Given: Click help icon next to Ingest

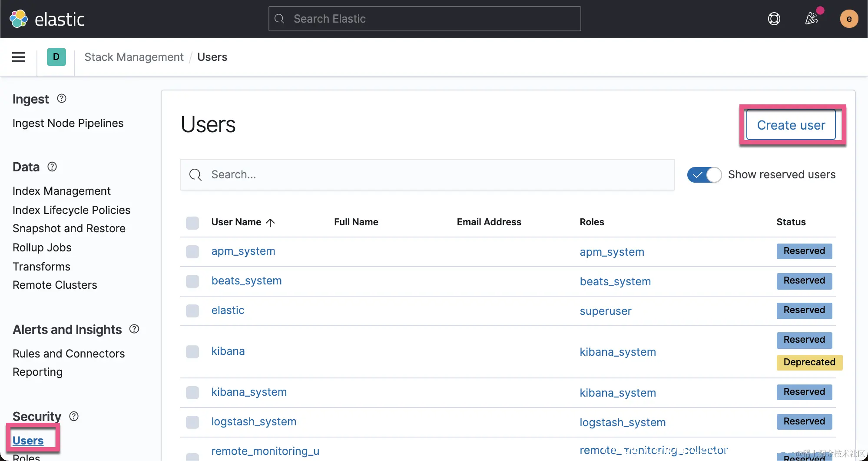Looking at the screenshot, I should tap(62, 99).
